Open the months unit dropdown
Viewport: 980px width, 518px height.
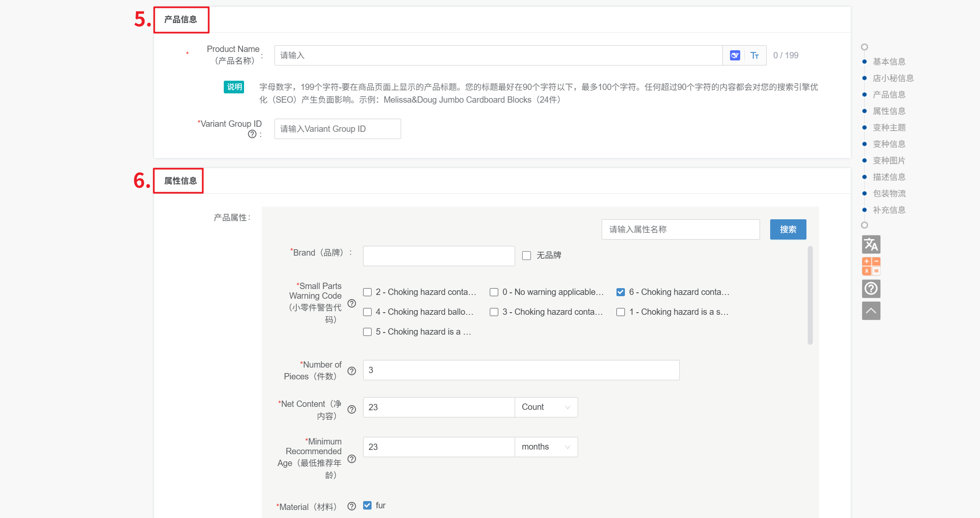point(546,447)
